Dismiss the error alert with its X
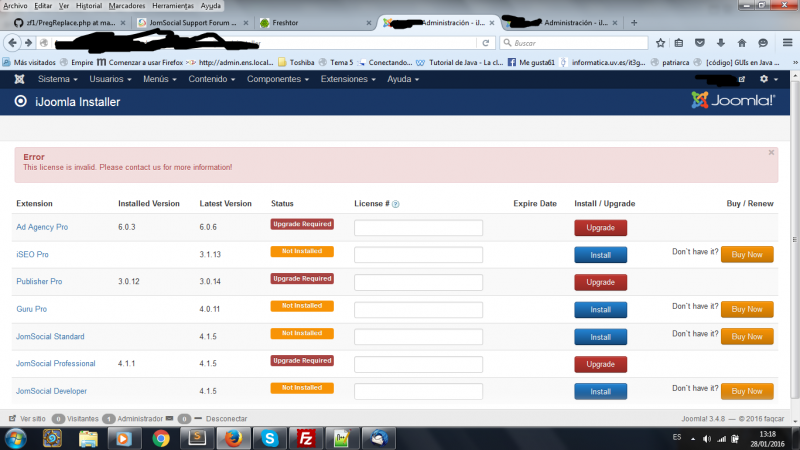Screen dimensions: 800x450 (x=771, y=153)
